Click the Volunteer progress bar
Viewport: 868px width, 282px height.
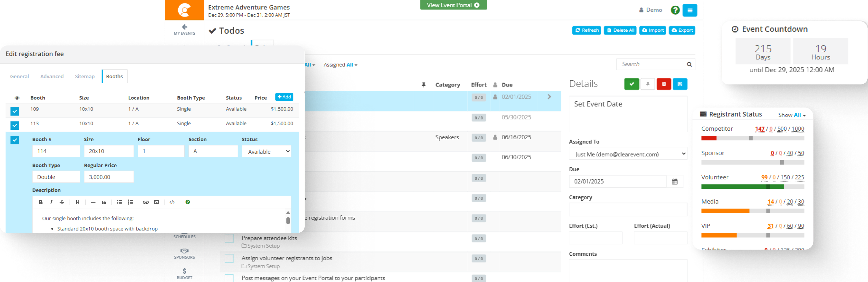click(752, 186)
